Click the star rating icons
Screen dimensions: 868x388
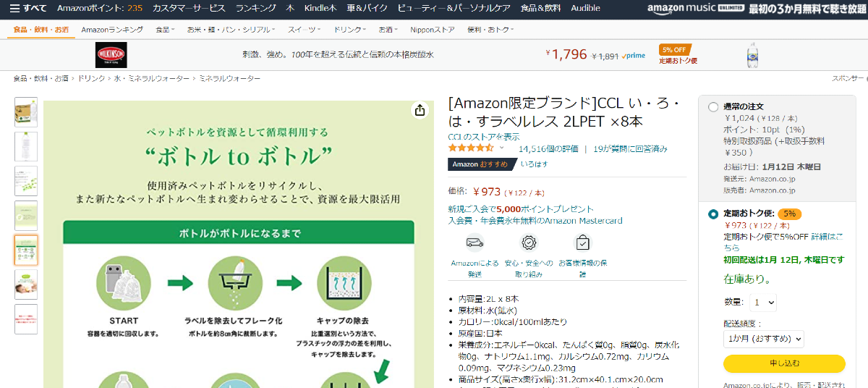(471, 148)
